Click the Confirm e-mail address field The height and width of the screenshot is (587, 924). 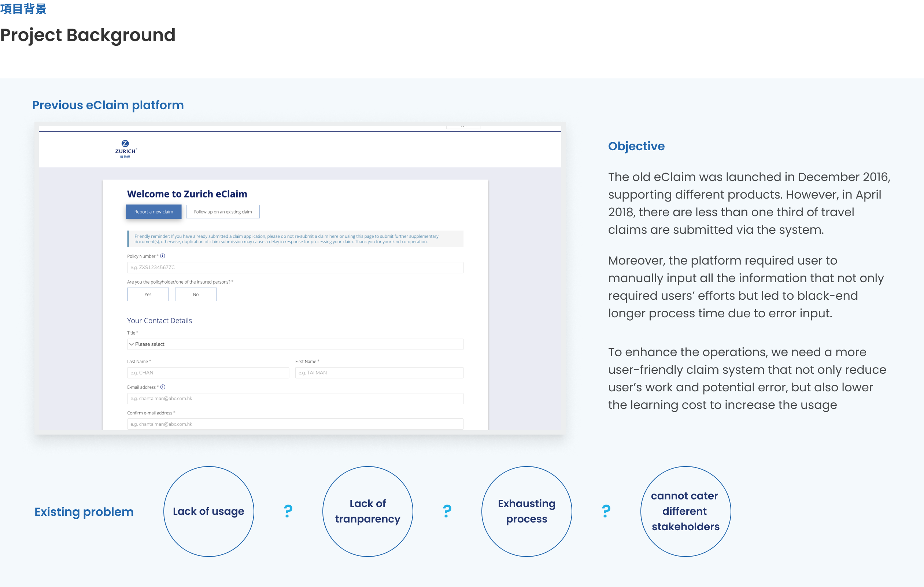(x=295, y=424)
